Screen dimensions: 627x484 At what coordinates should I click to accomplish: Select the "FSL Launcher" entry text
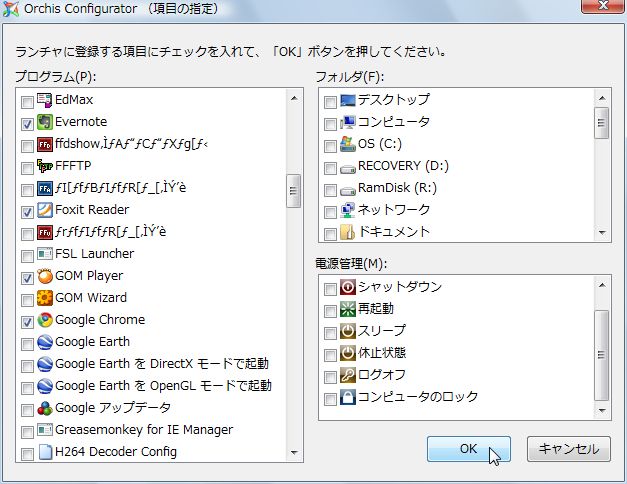coord(94,254)
